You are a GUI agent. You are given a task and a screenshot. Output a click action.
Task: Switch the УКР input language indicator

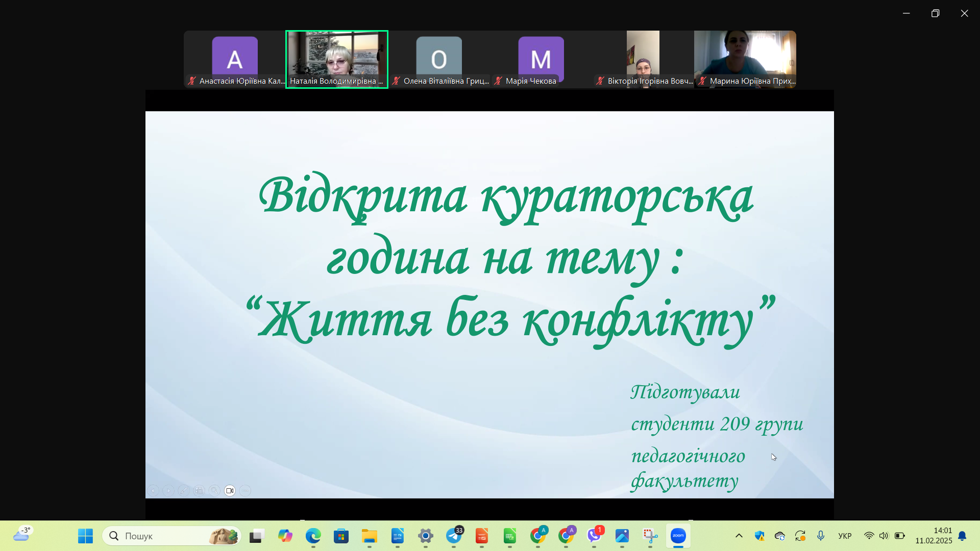coord(845,536)
